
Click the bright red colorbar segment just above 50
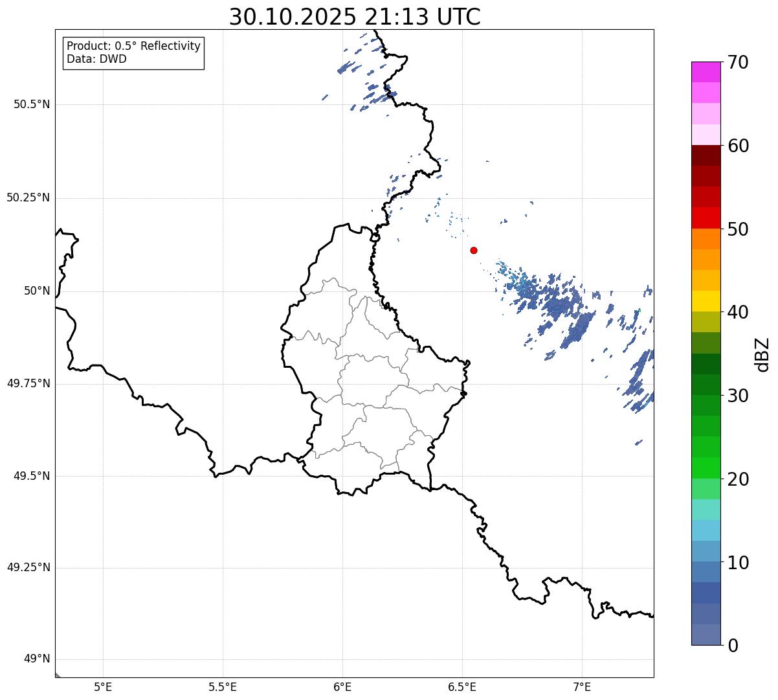[x=706, y=218]
